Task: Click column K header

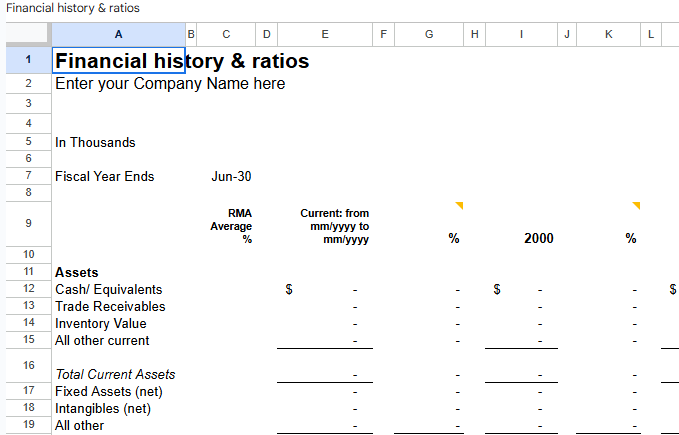Action: pos(608,34)
